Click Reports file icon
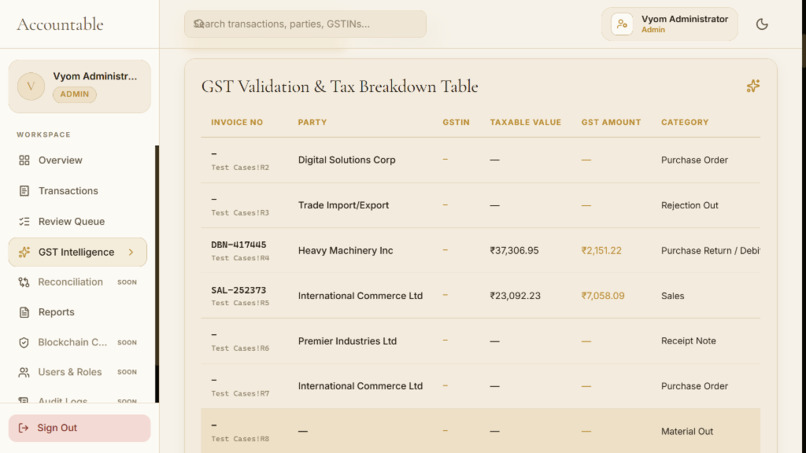806x453 pixels. (24, 312)
